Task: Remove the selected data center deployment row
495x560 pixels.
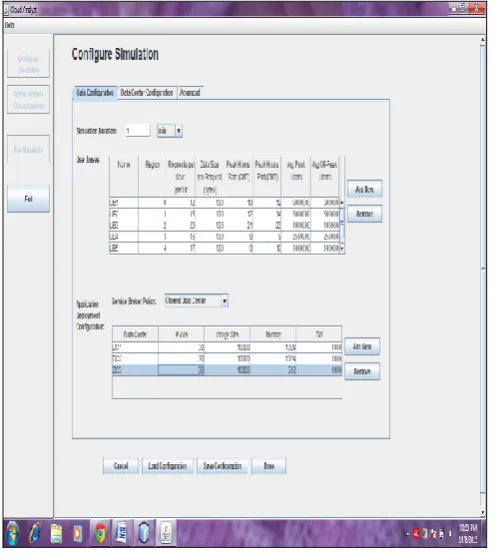Action: [x=362, y=371]
